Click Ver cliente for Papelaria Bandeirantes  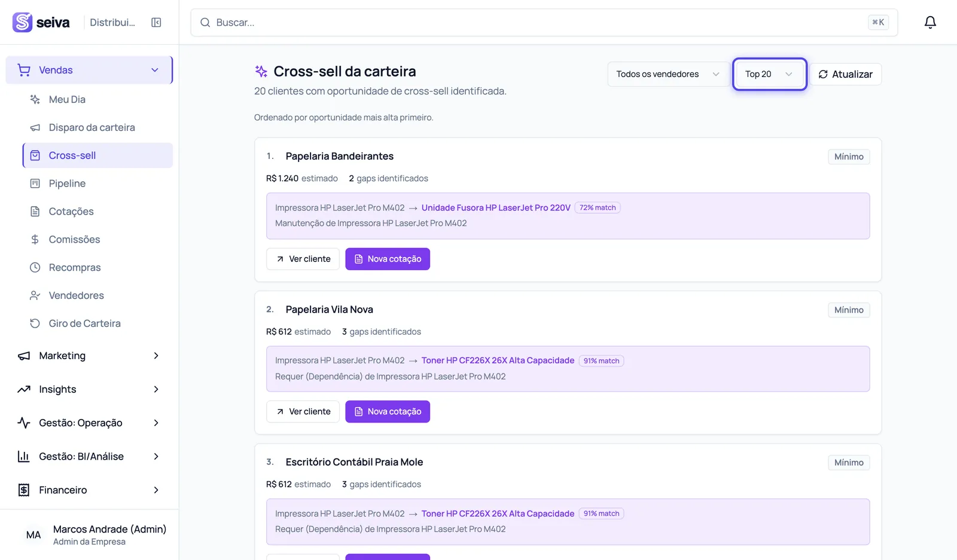(x=303, y=259)
